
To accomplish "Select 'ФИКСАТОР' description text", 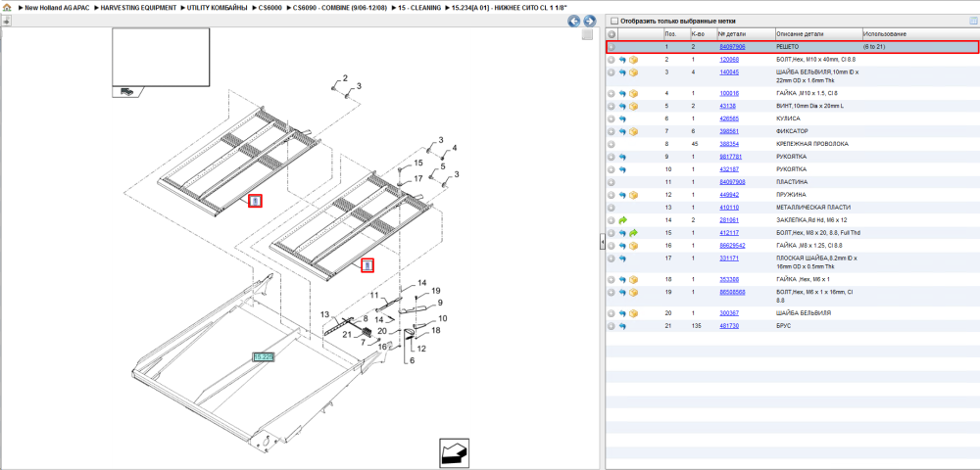I will pyautogui.click(x=792, y=132).
